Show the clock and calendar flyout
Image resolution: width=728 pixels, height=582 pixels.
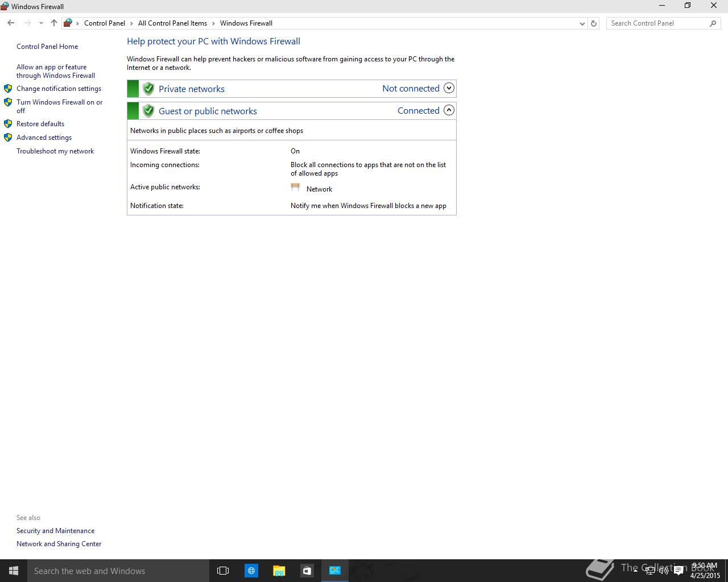pyautogui.click(x=705, y=571)
